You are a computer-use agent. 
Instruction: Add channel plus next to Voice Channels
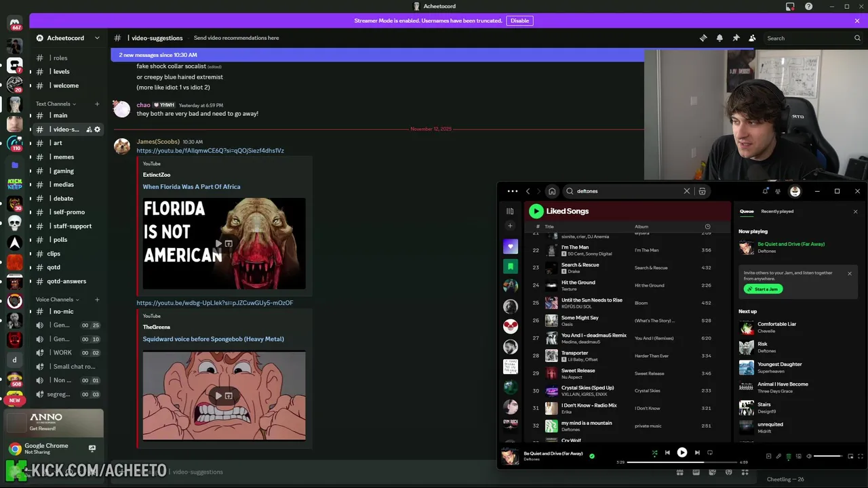[97, 300]
